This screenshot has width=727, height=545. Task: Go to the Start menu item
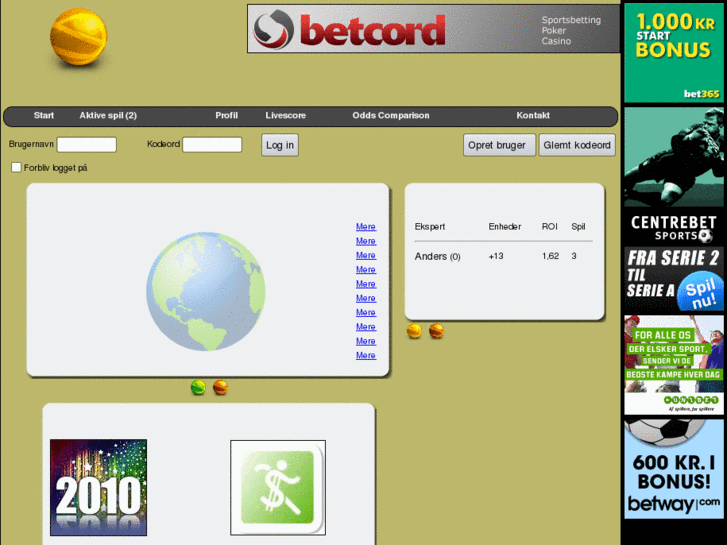tap(44, 115)
